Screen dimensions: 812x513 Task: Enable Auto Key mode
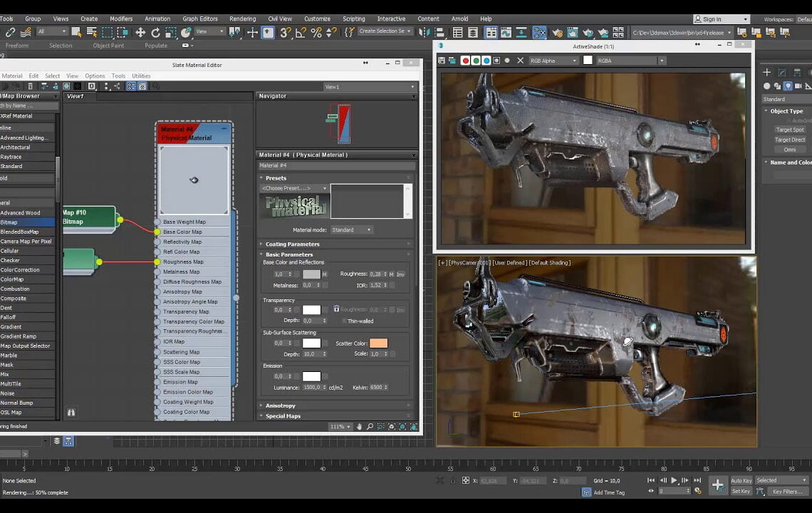[741, 480]
